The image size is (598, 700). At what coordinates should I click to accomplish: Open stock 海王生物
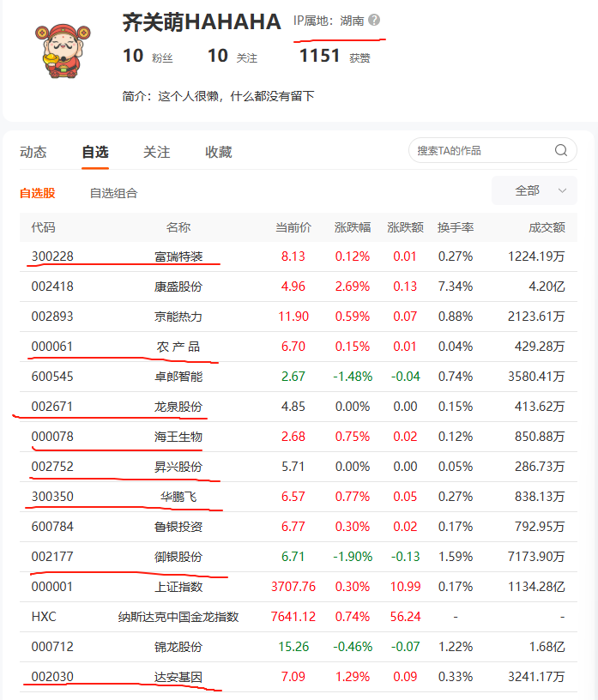point(178,437)
